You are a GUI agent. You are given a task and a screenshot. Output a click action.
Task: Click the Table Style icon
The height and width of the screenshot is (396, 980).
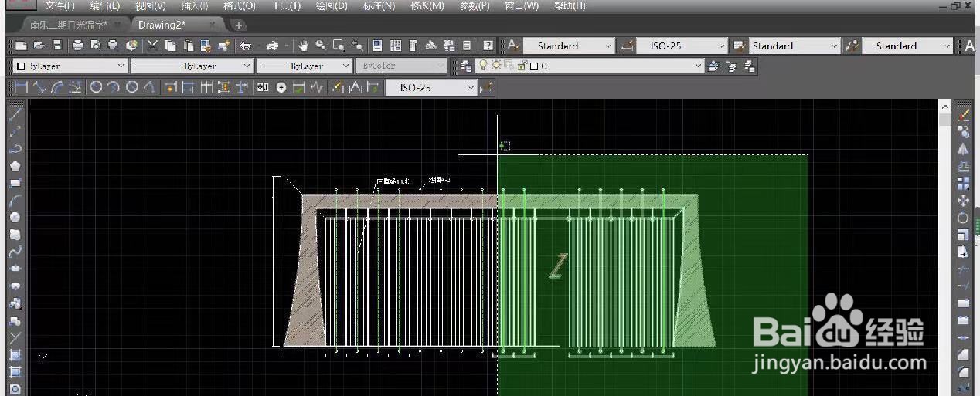pos(739,46)
